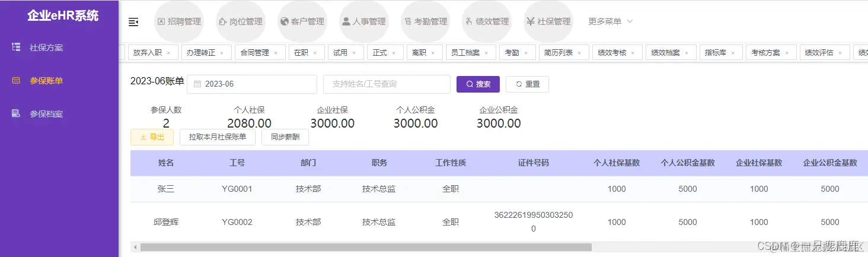
Task: Close the 试用 tab
Action: click(x=354, y=53)
